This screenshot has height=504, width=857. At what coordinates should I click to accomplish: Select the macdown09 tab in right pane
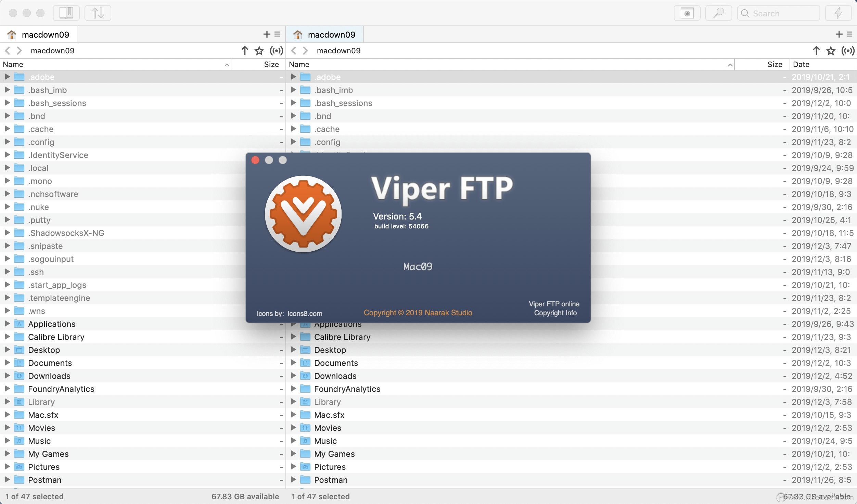[x=325, y=35]
